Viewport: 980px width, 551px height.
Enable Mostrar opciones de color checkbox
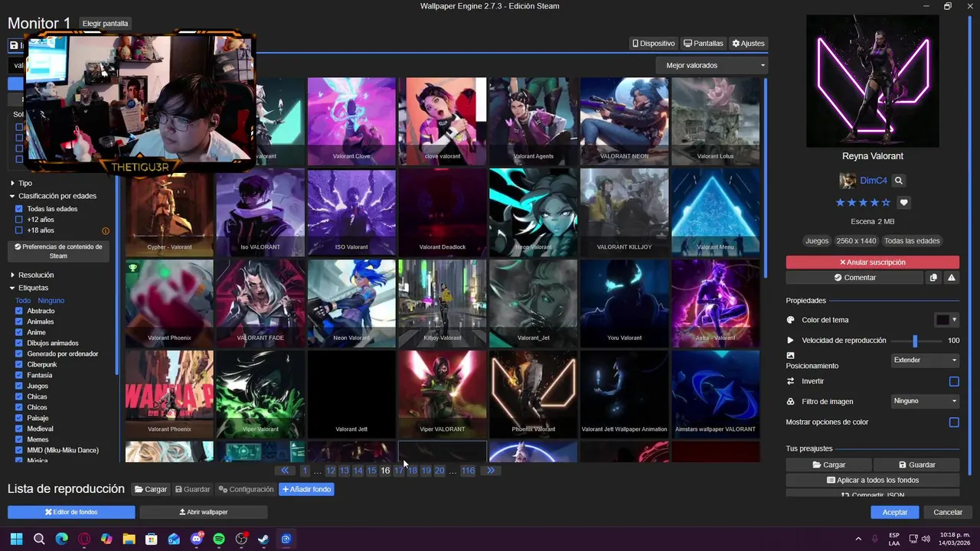tap(954, 422)
